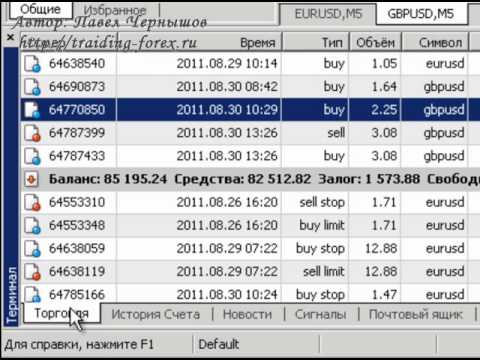The height and width of the screenshot is (360, 480).
Task: Sort by the Тип column header
Action: coord(315,42)
